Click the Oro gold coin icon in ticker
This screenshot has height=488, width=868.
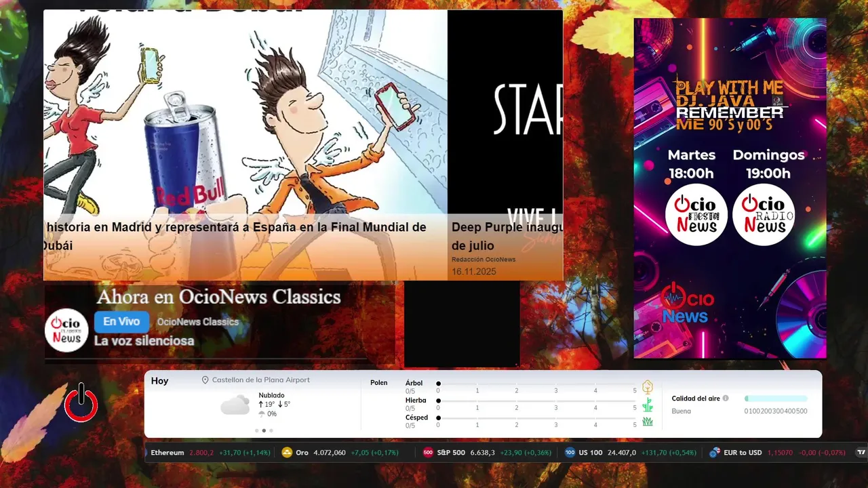pyautogui.click(x=287, y=453)
